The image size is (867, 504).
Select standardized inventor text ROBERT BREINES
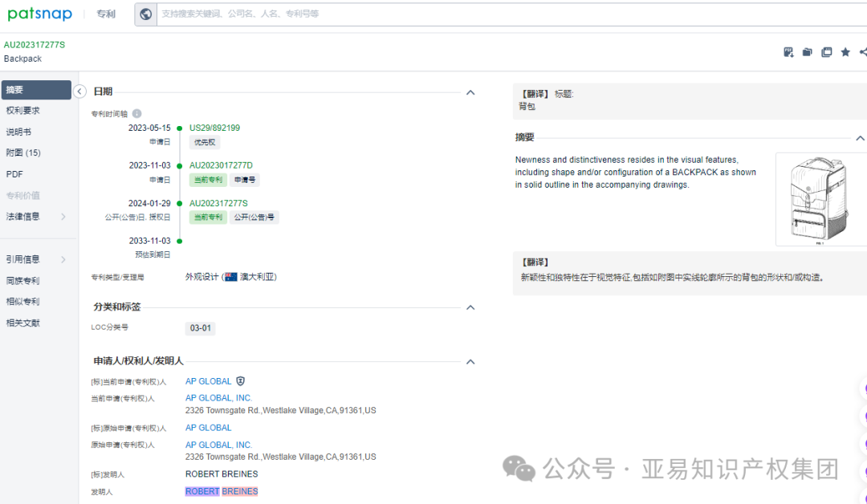coord(222,474)
